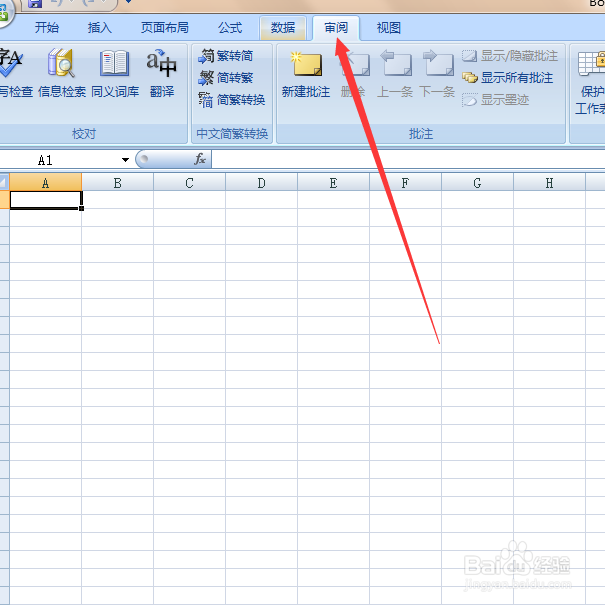Toggle 显示墨迹 ink display
This screenshot has height=605, width=605.
tap(495, 100)
